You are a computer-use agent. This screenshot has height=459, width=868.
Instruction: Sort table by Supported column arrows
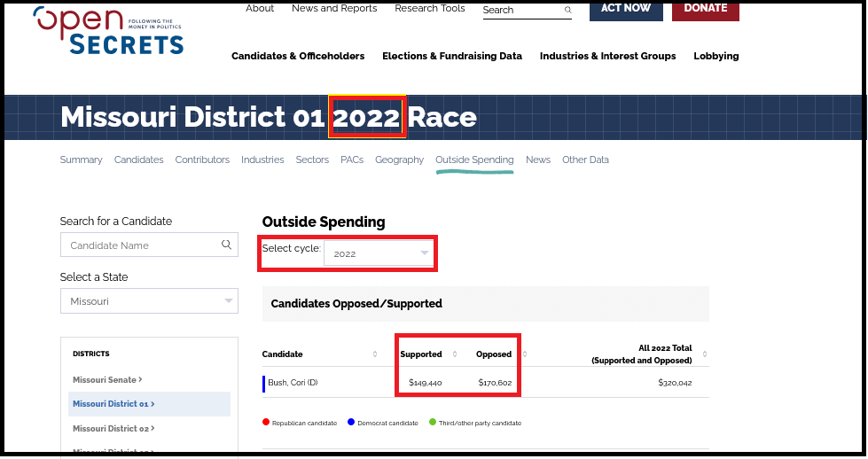point(455,354)
